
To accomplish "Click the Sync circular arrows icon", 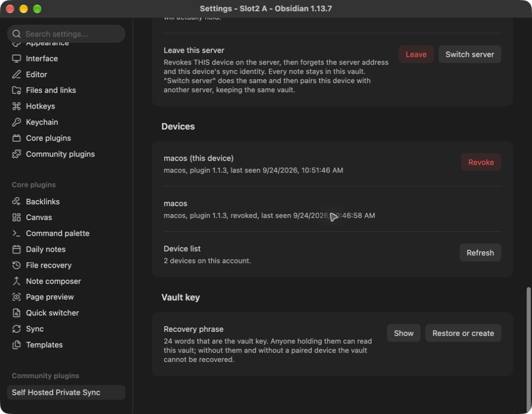I will click(17, 329).
